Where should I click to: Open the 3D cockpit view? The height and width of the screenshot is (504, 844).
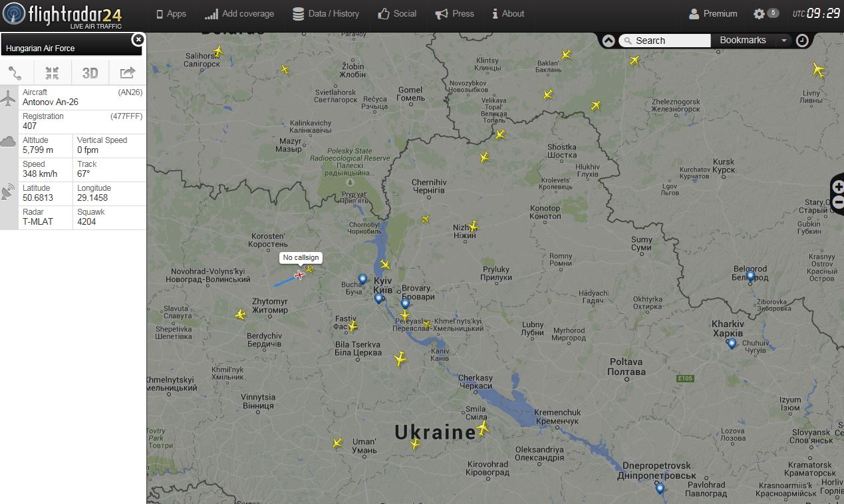pos(90,73)
